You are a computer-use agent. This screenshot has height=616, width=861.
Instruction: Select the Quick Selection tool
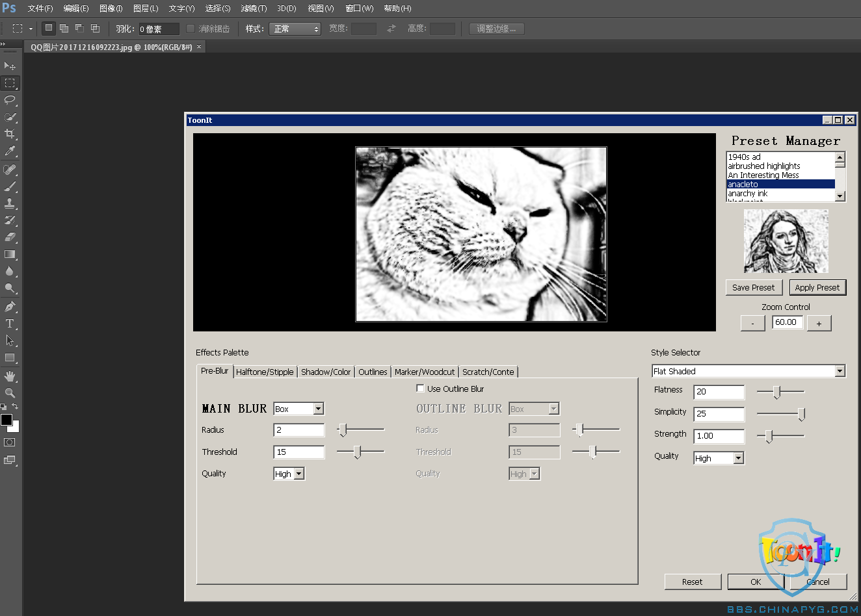10,117
